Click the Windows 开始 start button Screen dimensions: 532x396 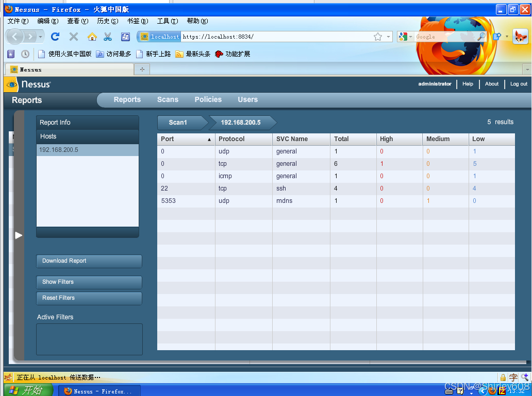tap(28, 390)
